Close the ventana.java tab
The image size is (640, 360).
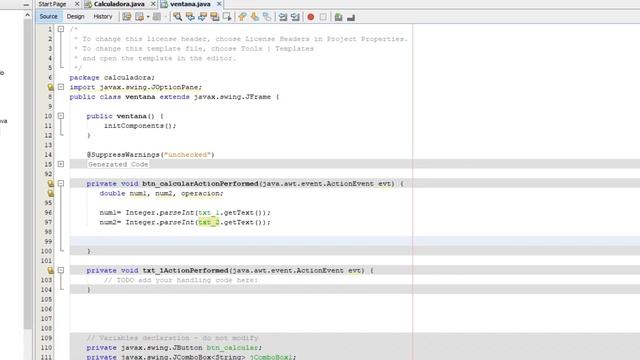(x=219, y=4)
